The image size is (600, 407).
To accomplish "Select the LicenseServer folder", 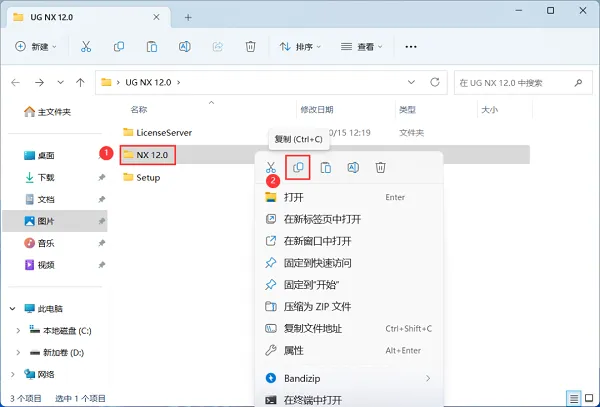I will point(158,133).
